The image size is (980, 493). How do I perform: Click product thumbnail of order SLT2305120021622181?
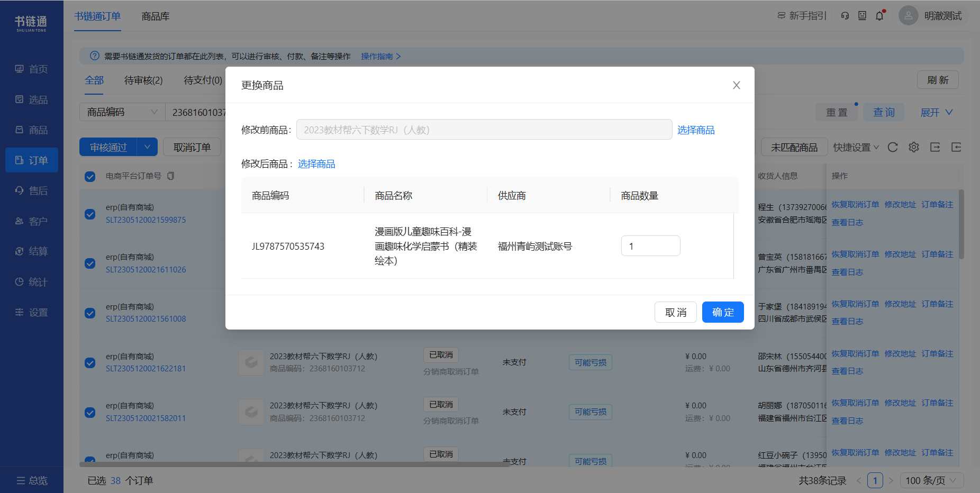click(x=251, y=362)
